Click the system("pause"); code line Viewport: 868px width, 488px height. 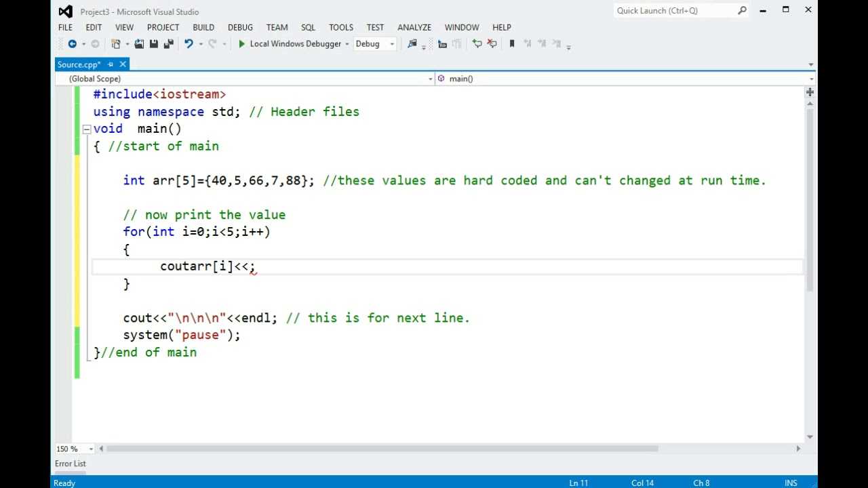[182, 335]
